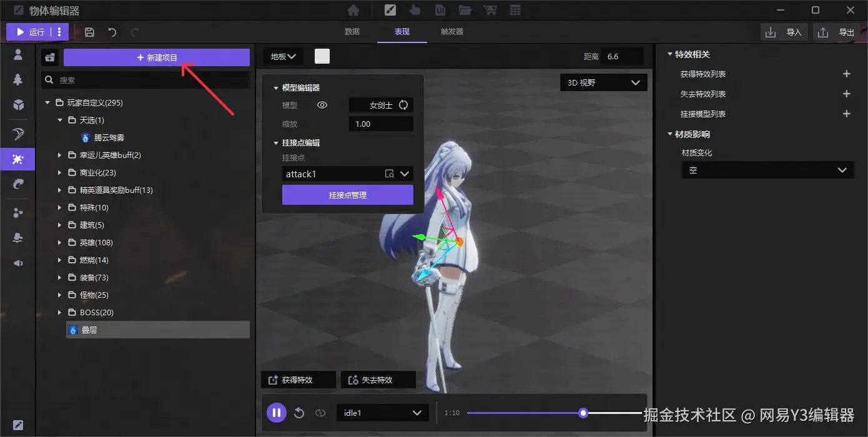
Task: Open the pointing hand icon in title bar
Action: (415, 10)
